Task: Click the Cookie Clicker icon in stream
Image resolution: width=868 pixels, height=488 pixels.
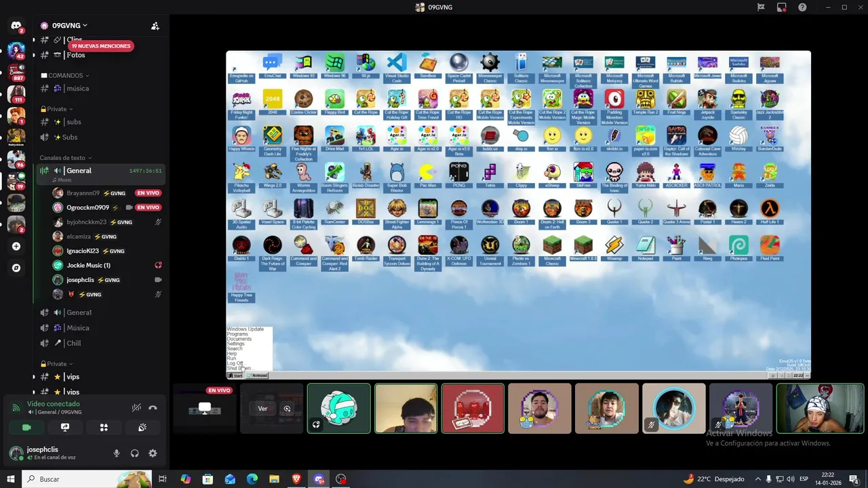Action: pyautogui.click(x=303, y=102)
